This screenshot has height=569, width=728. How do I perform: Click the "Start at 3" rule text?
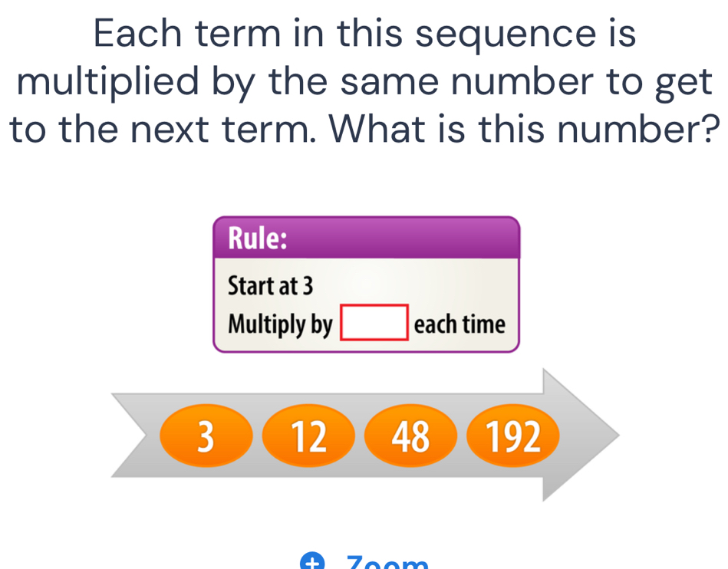tap(271, 286)
